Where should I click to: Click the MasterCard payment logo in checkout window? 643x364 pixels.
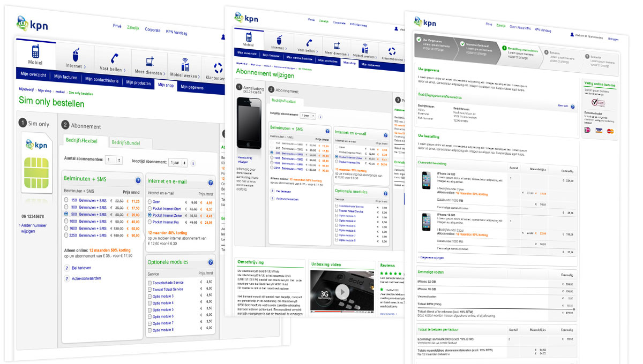[610, 131]
